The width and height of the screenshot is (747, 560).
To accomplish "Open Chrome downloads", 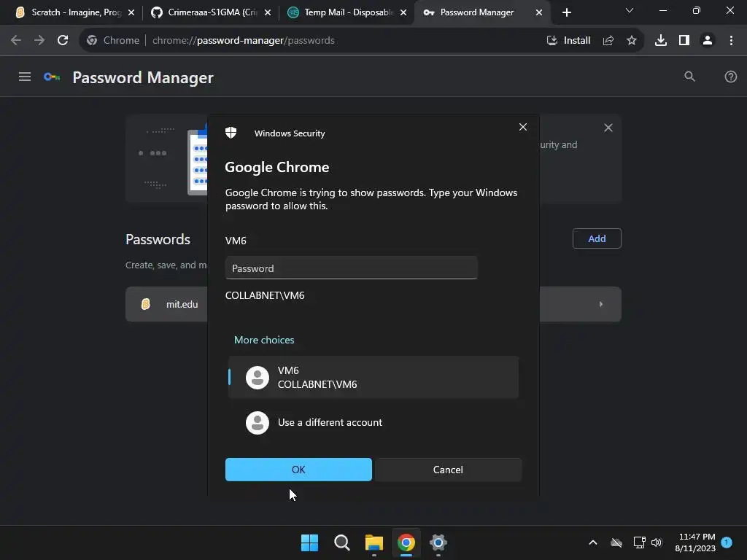I will 660,41.
